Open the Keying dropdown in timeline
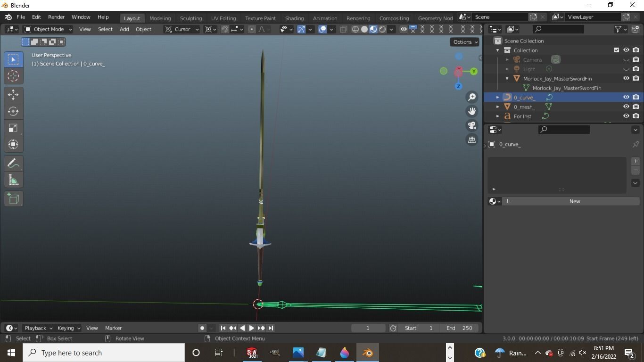 click(x=68, y=328)
